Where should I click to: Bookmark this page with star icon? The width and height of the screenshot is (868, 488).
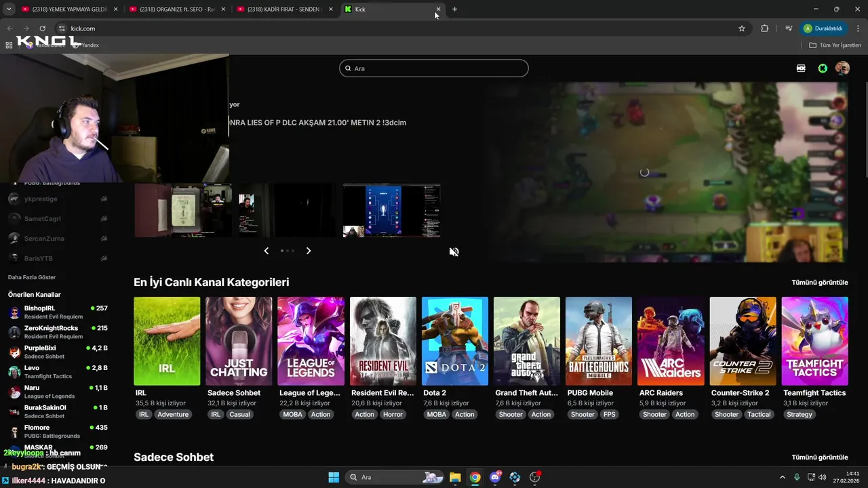742,28
